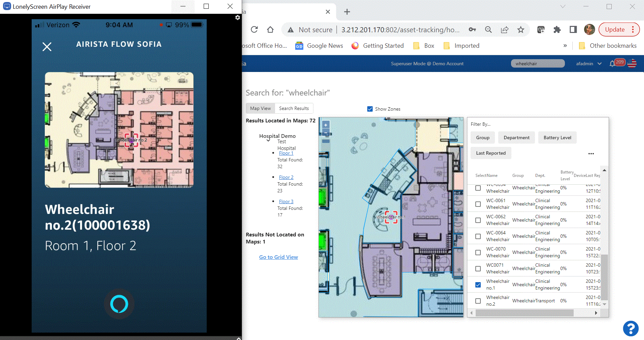
Task: Click the LonelyScreen settings gear icon
Action: [238, 17]
